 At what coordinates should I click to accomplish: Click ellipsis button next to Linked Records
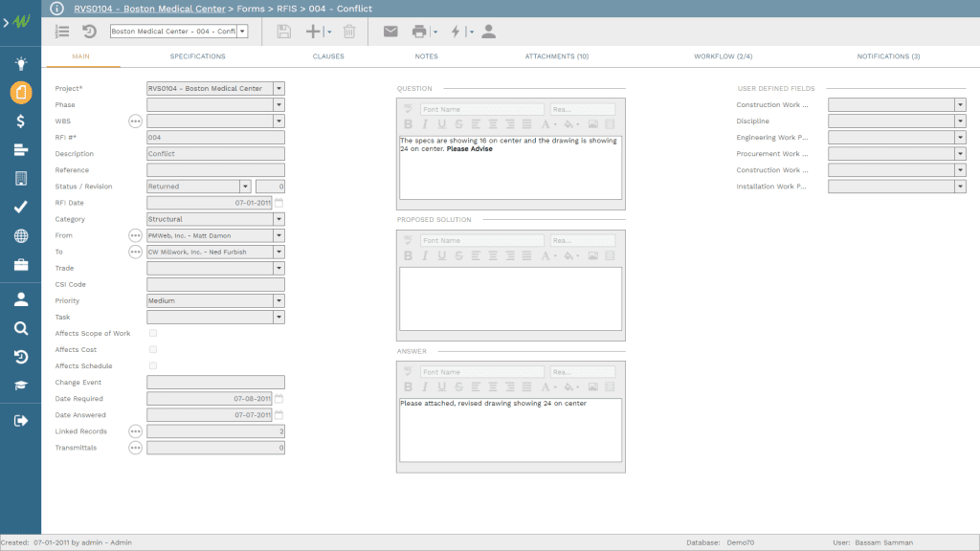click(135, 431)
